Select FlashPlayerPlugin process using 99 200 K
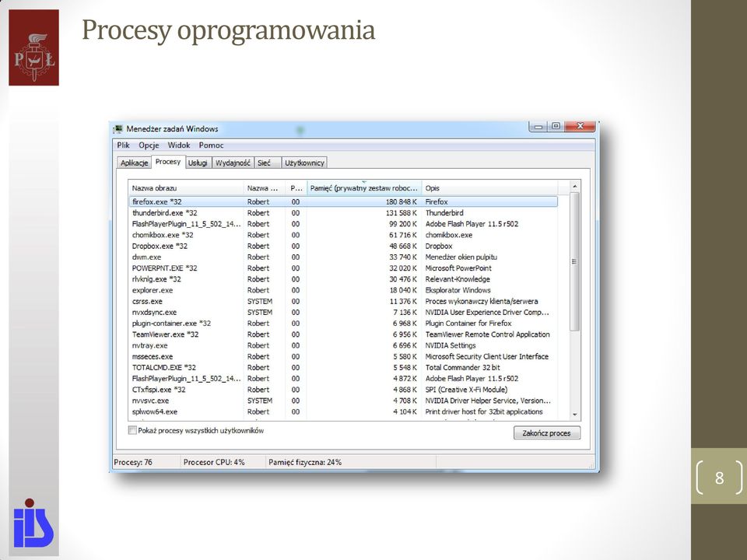The image size is (747, 560). 343,224
